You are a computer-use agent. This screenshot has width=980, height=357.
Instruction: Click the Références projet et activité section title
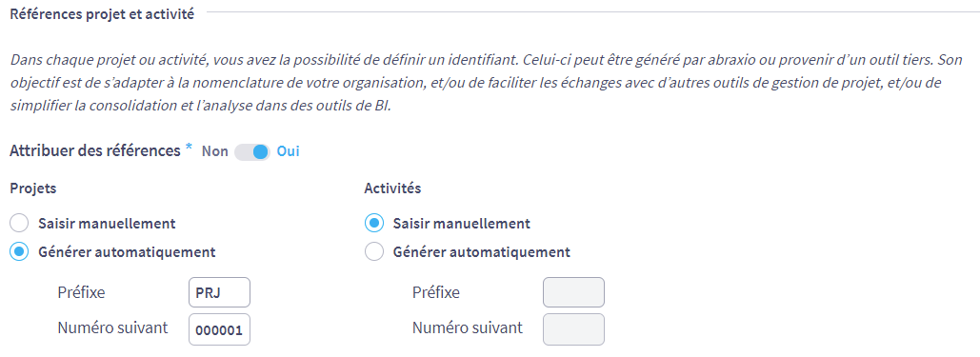point(103,13)
